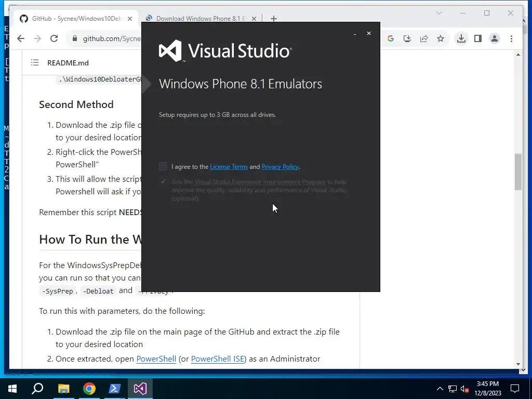Bookmark this page with star icon
Viewport: 532px width, 399px height.
[x=441, y=38]
